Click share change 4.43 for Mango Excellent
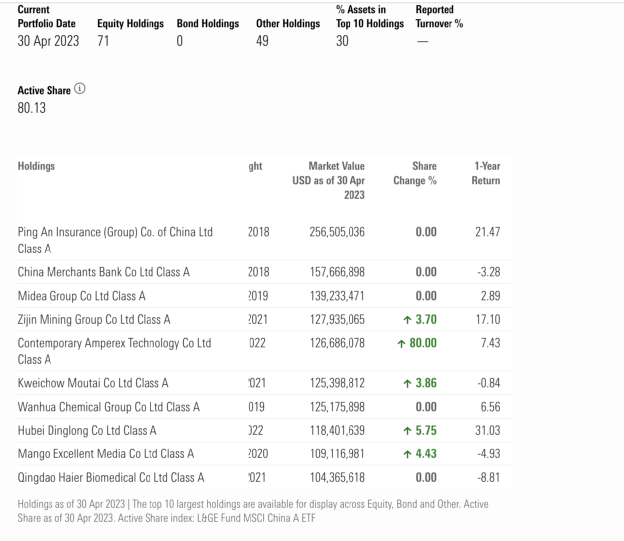Image resolution: width=624 pixels, height=541 pixels. 420,453
